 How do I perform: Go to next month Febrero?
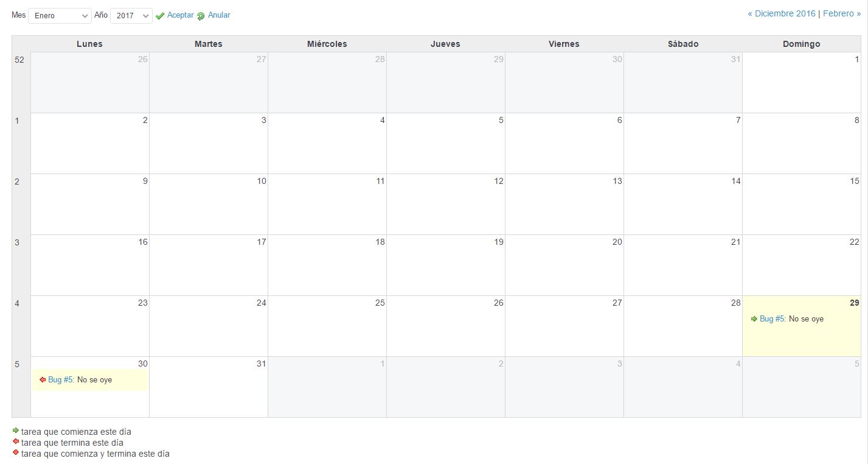tap(842, 14)
